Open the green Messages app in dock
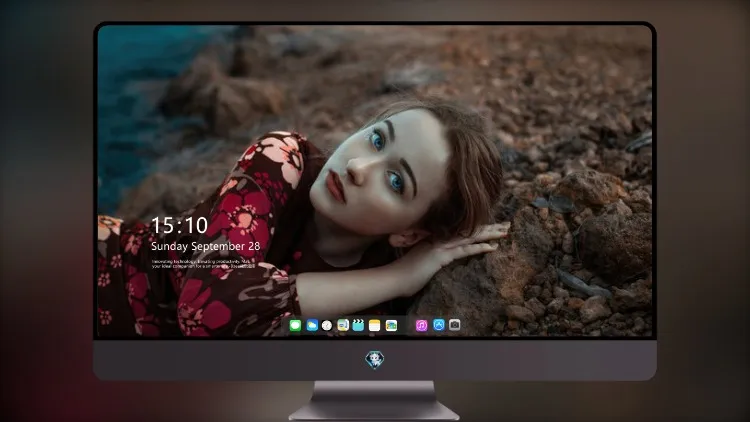This screenshot has height=422, width=750. click(x=295, y=326)
